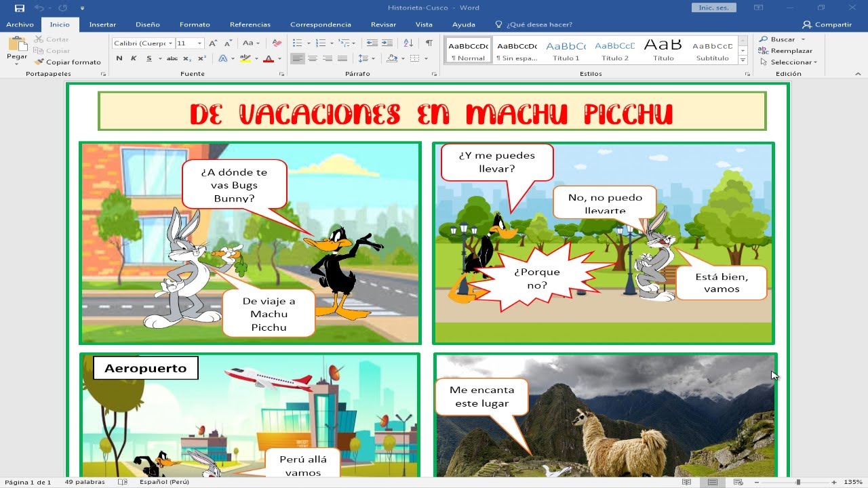Viewport: 868px width, 488px height.
Task: Switch to Web Layout view icon
Action: 737,482
